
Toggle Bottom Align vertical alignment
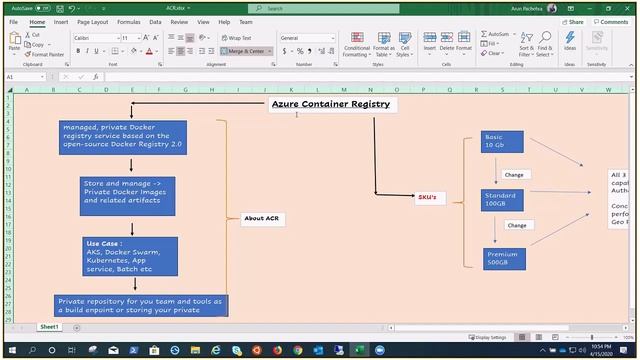coord(190,38)
